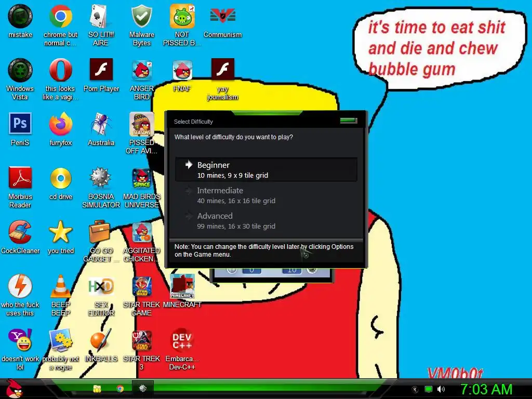Open 'who the fuck uses this' lightning icon
The image size is (532, 399).
(x=20, y=286)
